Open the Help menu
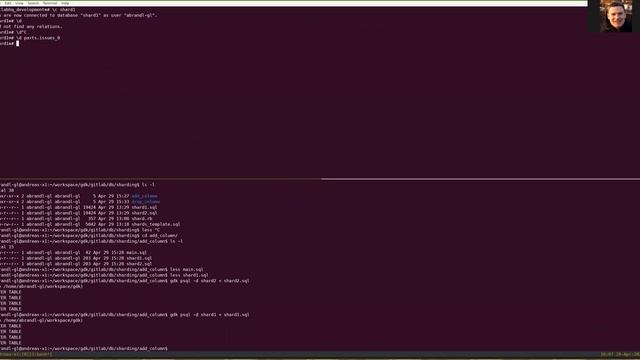 click(x=65, y=3)
